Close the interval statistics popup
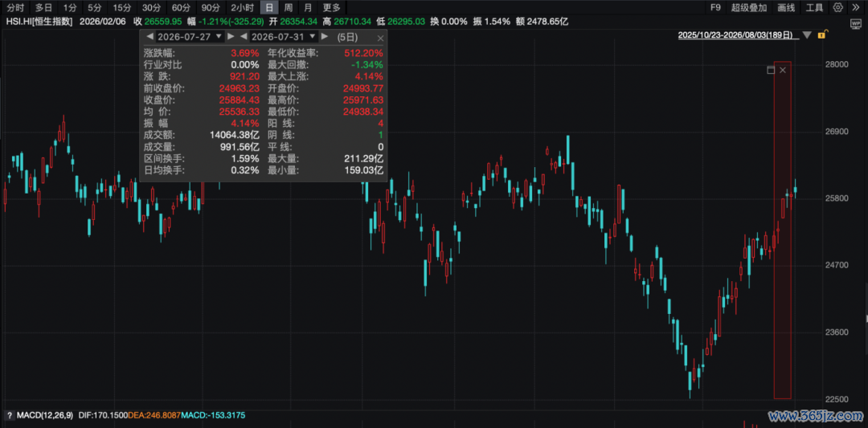 click(380, 39)
